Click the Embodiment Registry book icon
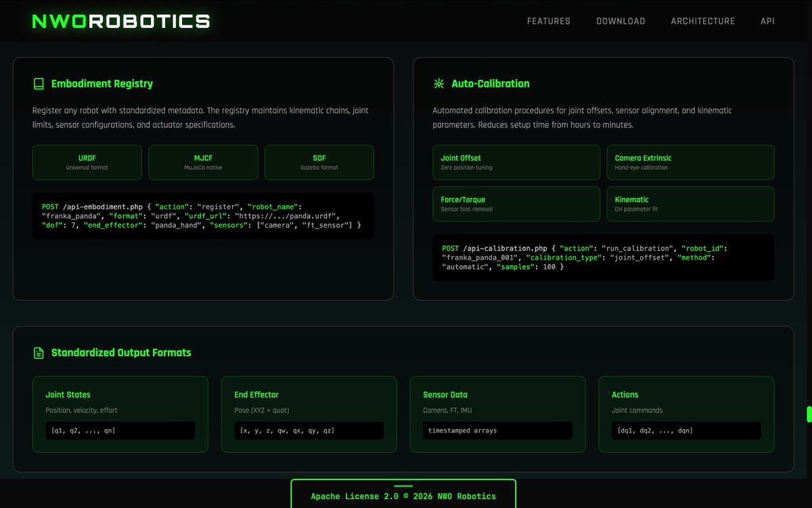 pyautogui.click(x=39, y=84)
